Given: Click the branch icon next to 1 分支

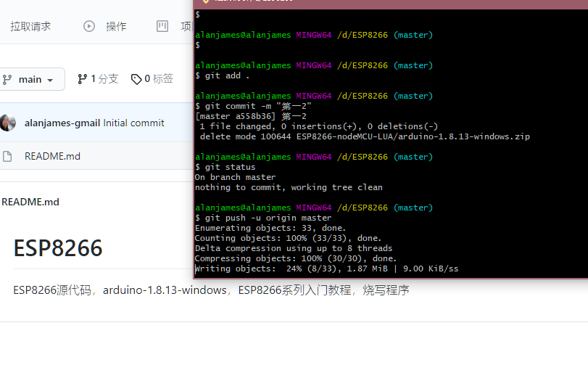Looking at the screenshot, I should coord(82,79).
